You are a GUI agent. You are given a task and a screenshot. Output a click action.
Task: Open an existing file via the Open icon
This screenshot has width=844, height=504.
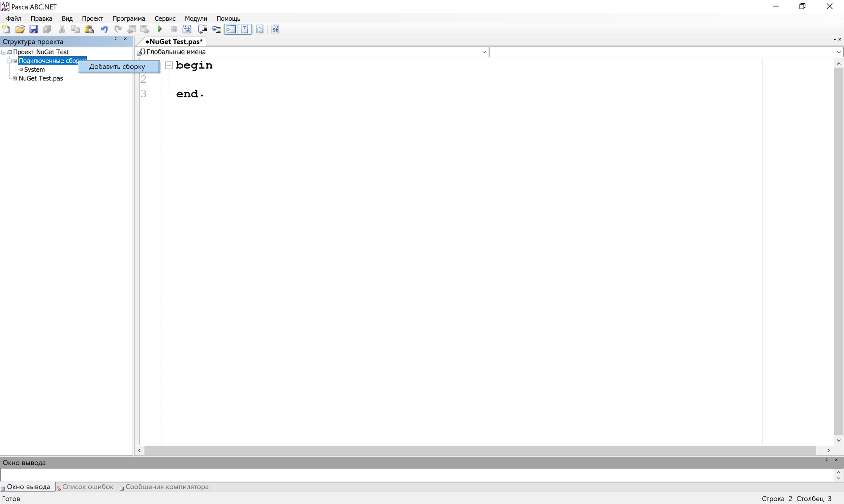click(20, 29)
